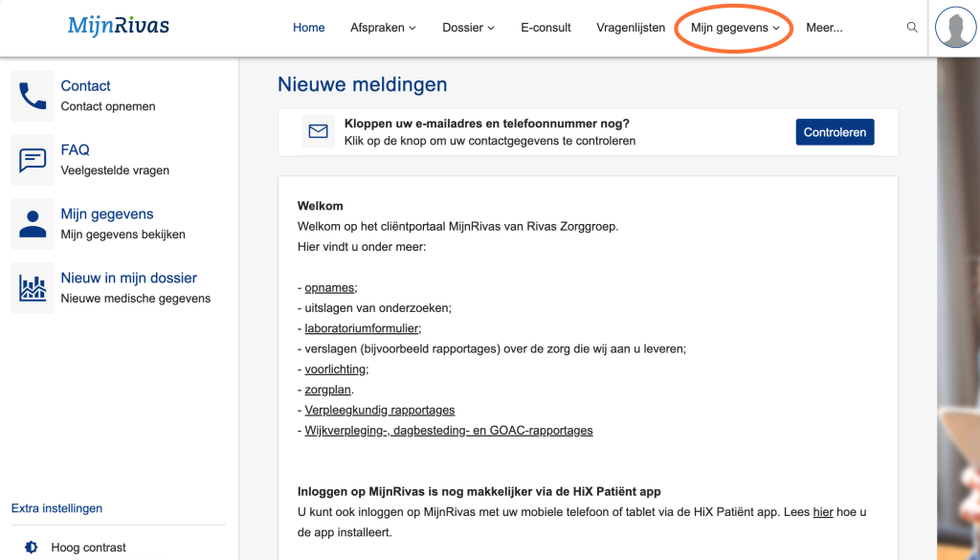
Task: Expand the Afspraken dropdown menu
Action: [x=383, y=28]
